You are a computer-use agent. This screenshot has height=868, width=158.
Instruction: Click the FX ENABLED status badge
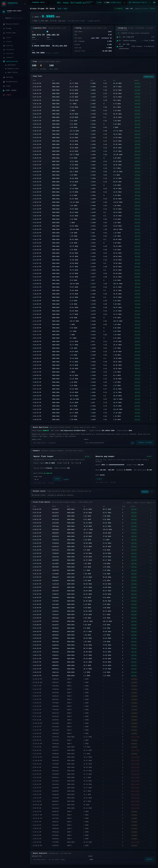coord(119,9)
